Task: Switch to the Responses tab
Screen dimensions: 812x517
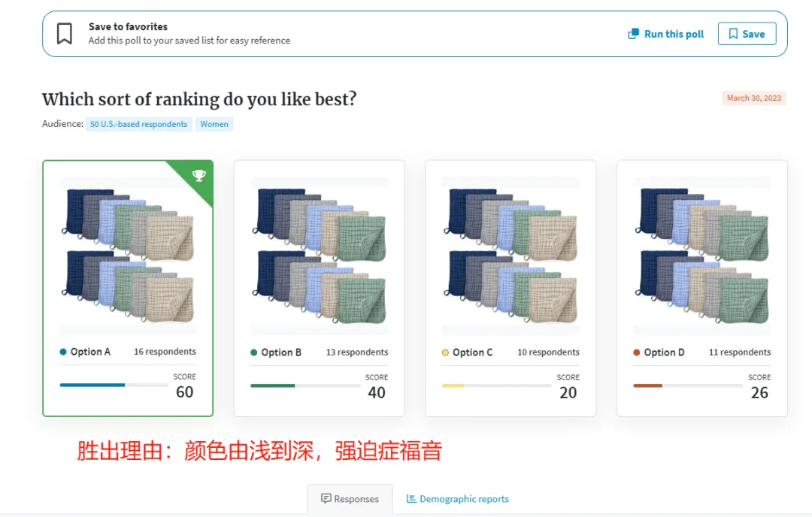Action: point(350,499)
